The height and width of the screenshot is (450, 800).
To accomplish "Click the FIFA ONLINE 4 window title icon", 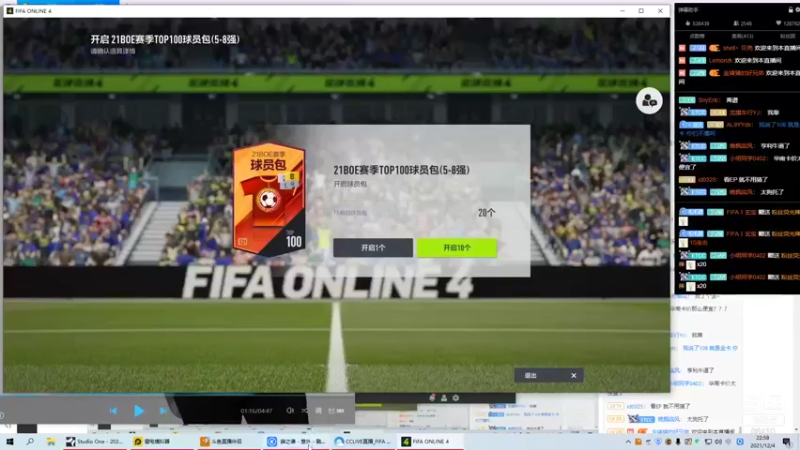I will coord(10,11).
